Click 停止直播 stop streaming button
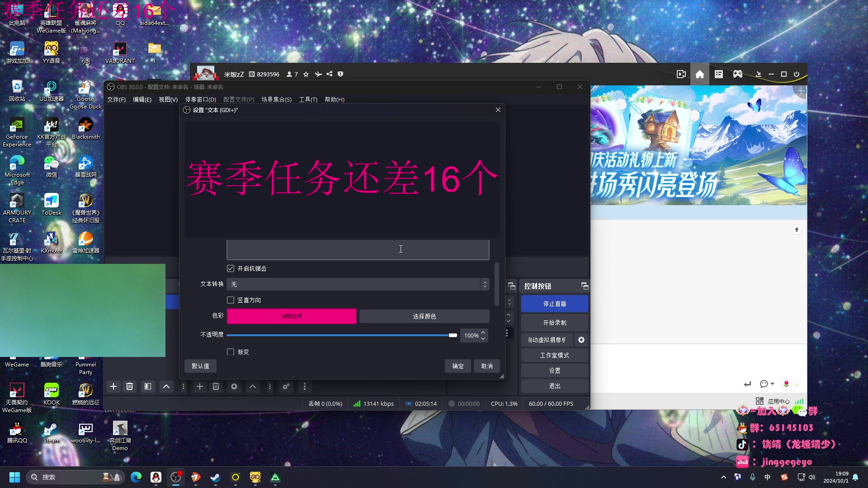Screen dimensions: 868x488 click(x=554, y=303)
